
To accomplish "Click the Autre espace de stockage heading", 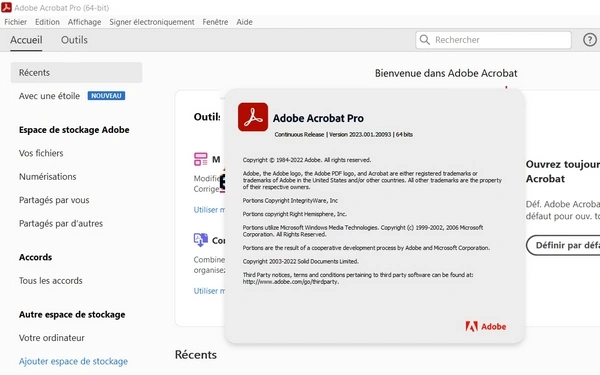I will pyautogui.click(x=72, y=315).
